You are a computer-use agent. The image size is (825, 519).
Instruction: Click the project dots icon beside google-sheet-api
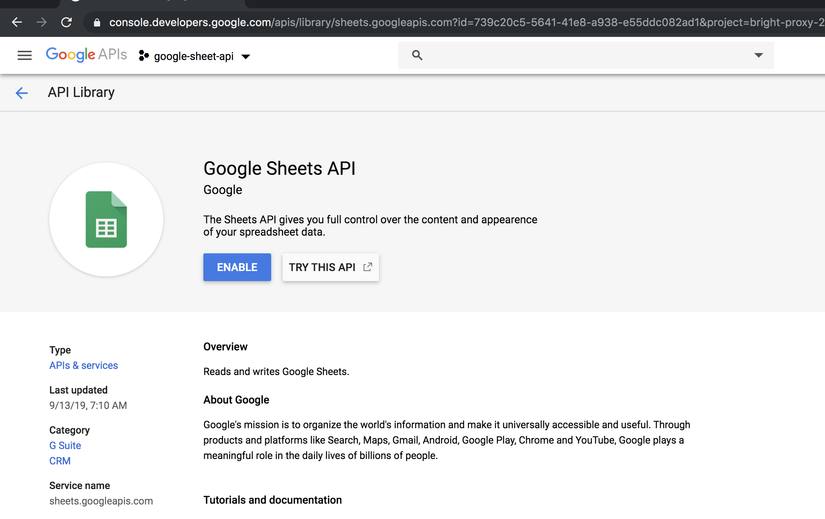[x=144, y=56]
